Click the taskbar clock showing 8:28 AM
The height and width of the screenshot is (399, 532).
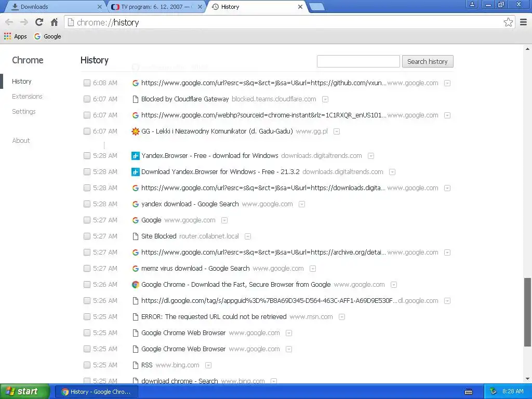pyautogui.click(x=513, y=392)
